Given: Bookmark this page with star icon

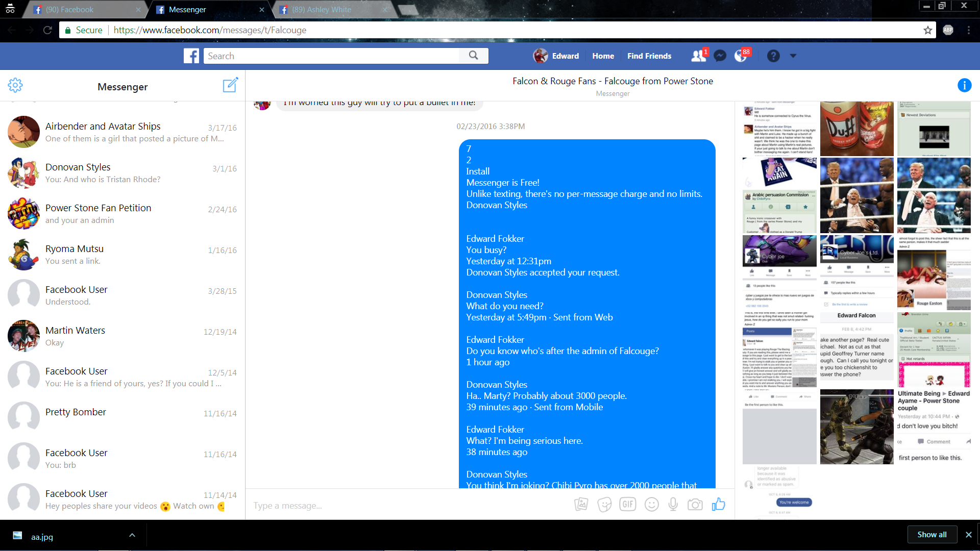Looking at the screenshot, I should pos(927,30).
